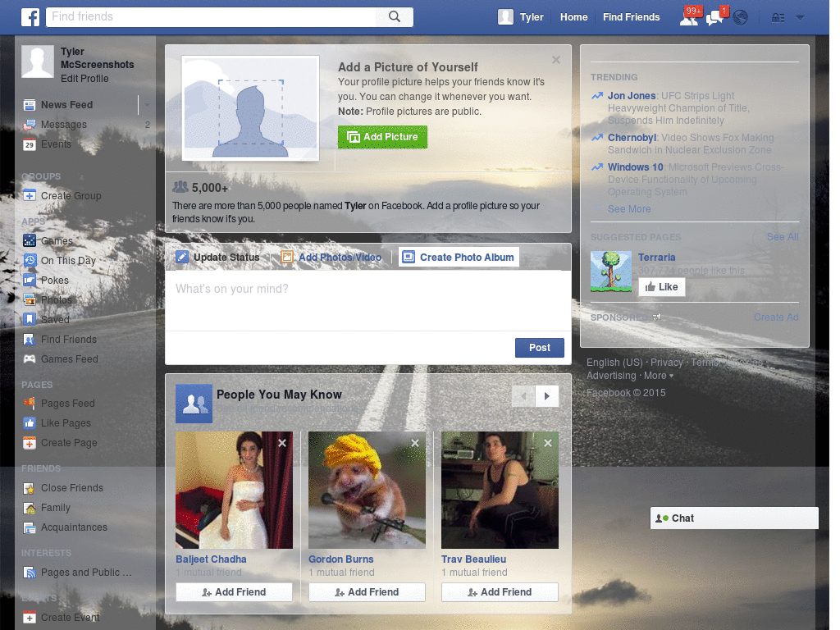This screenshot has height=630, width=840.
Task: Add Trav Beaulieu as friend
Action: click(x=500, y=592)
